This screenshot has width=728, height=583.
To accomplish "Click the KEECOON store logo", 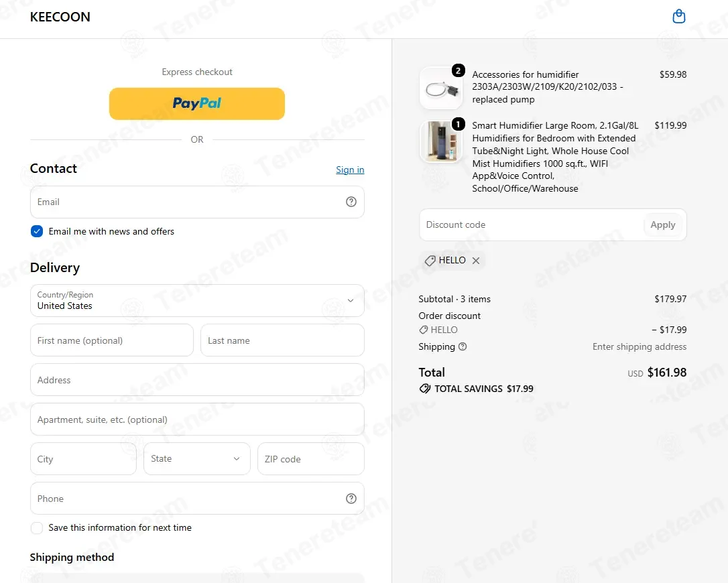I will [x=60, y=17].
